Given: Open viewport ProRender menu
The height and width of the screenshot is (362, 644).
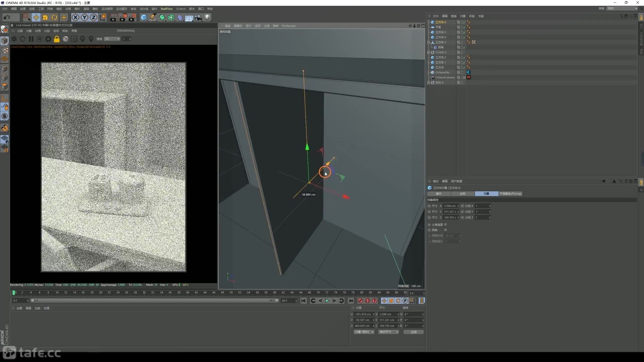Looking at the screenshot, I should pos(289,26).
